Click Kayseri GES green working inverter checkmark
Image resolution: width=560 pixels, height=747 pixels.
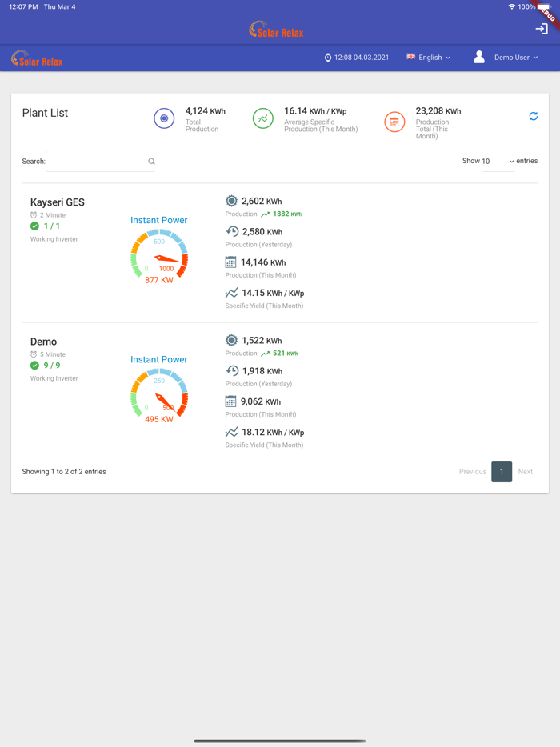pyautogui.click(x=34, y=226)
